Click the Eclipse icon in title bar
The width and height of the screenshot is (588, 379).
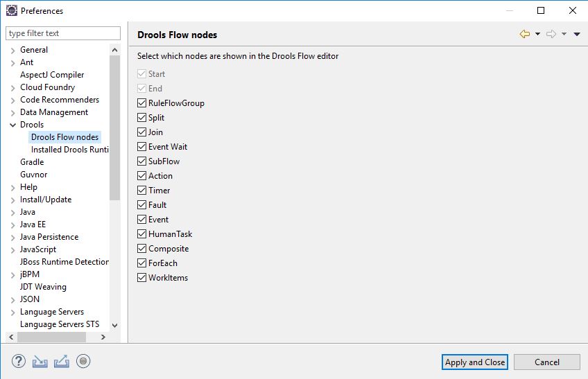(12, 10)
